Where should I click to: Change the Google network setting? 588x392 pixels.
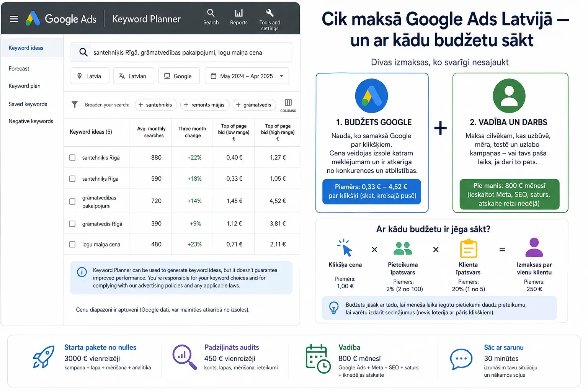pyautogui.click(x=179, y=76)
